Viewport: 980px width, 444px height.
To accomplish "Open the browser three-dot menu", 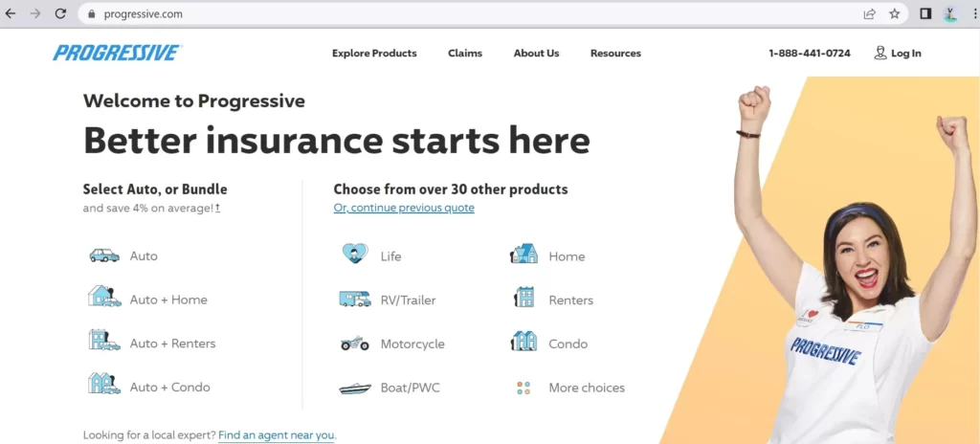I will coord(975,13).
